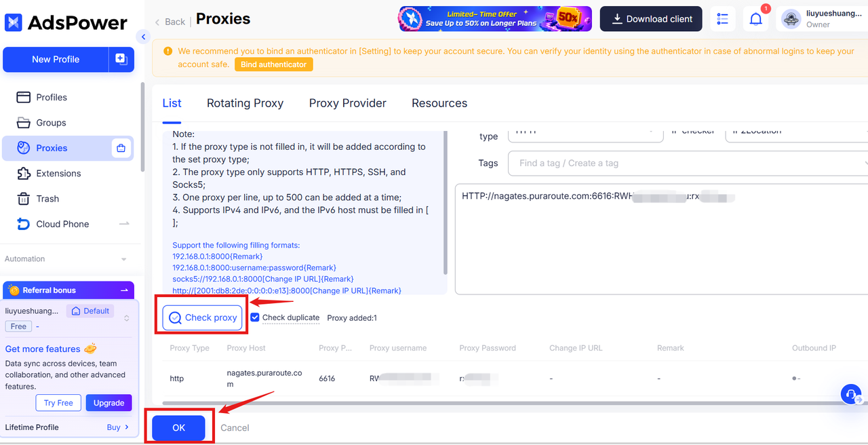Click the Referral bonus arrow icon
The height and width of the screenshot is (445, 868).
pyautogui.click(x=124, y=290)
